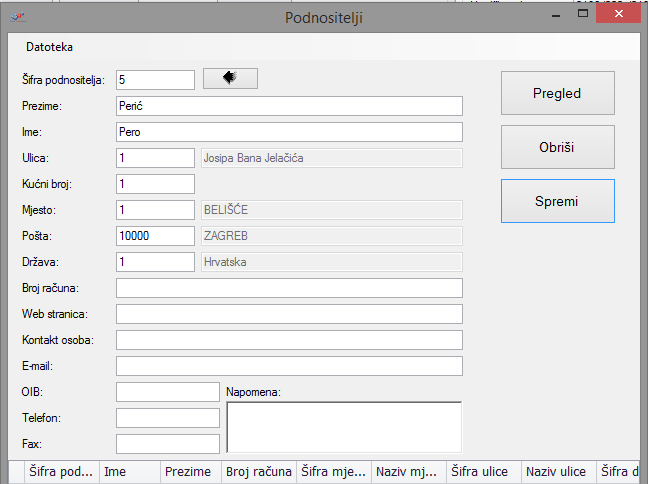Focus the OIB input field
This screenshot has height=484, width=648.
pos(167,392)
